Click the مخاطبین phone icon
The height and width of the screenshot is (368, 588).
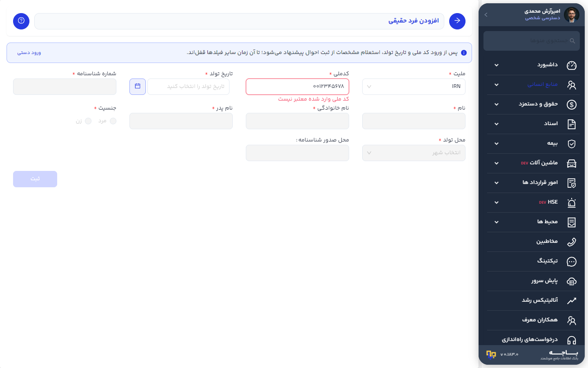click(572, 242)
